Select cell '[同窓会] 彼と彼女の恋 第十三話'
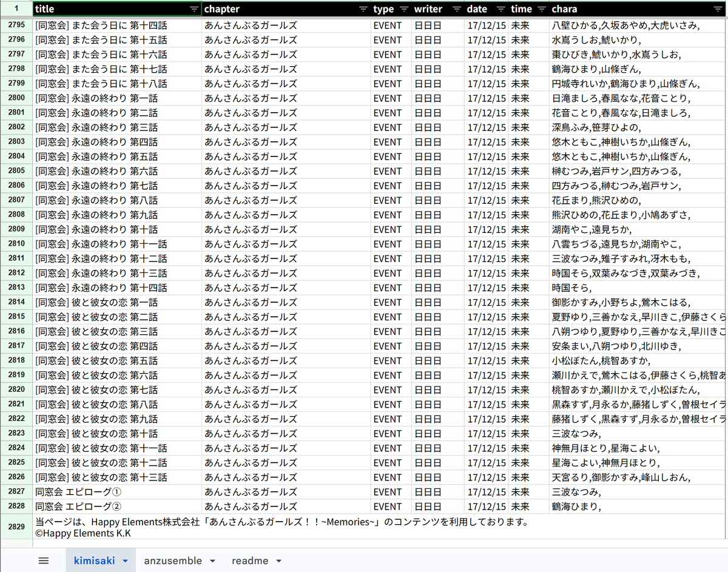 (117, 477)
